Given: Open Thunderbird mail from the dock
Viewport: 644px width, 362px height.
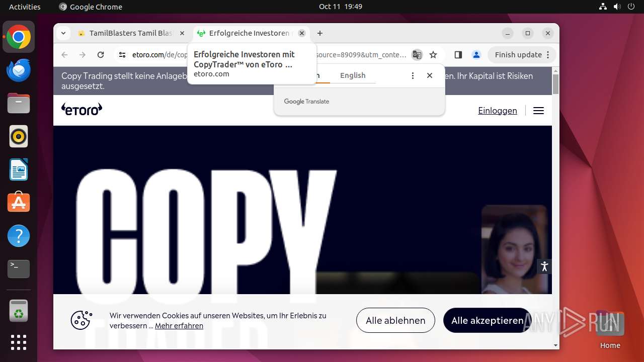Looking at the screenshot, I should (x=19, y=70).
